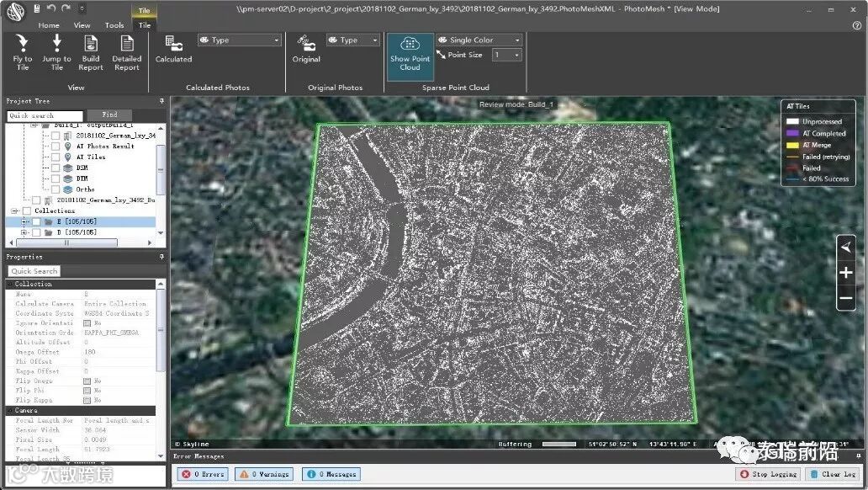Click the Stop Logging button
This screenshot has height=490, width=868.
pos(766,474)
